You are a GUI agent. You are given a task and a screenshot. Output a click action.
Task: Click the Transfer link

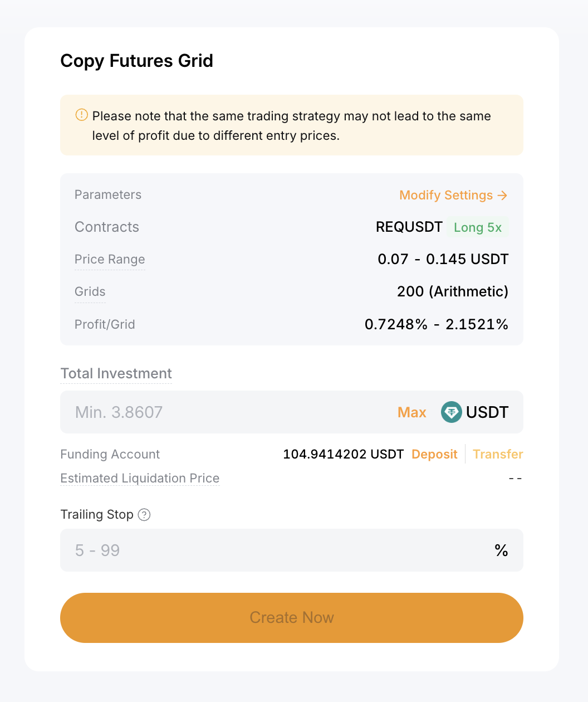click(x=498, y=454)
